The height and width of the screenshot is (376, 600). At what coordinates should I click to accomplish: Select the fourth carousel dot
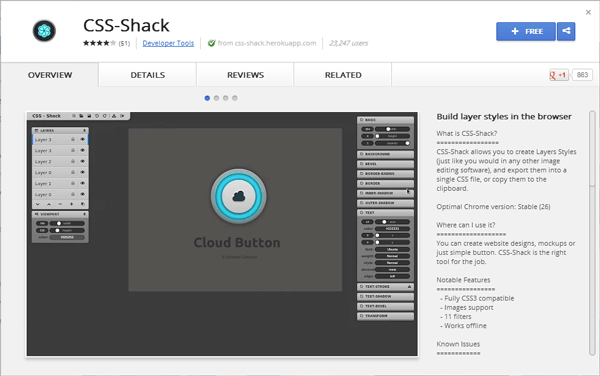click(235, 98)
